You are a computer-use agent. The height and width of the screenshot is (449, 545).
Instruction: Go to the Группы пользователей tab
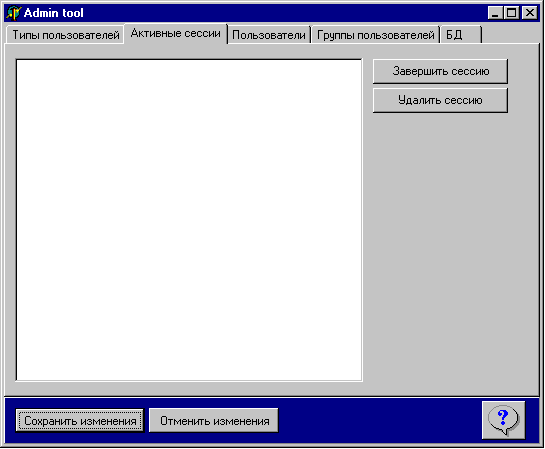[376, 35]
